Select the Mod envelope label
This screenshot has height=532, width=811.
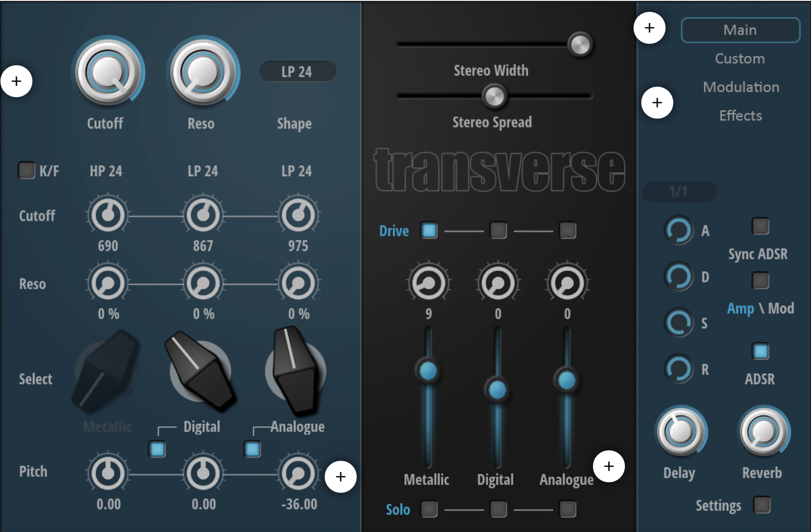781,308
